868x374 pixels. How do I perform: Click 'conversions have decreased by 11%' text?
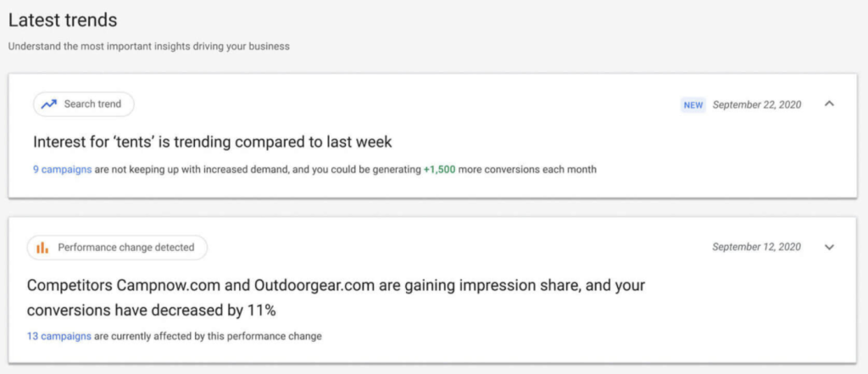click(151, 311)
